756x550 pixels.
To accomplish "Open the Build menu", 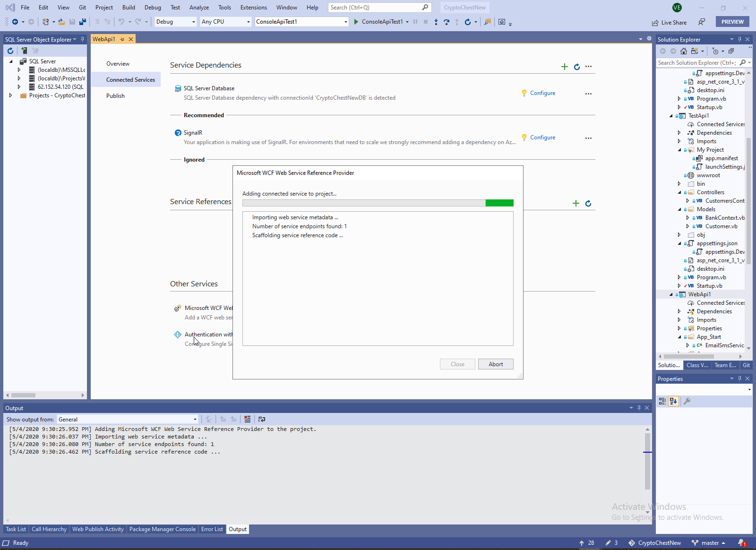I will [x=129, y=8].
